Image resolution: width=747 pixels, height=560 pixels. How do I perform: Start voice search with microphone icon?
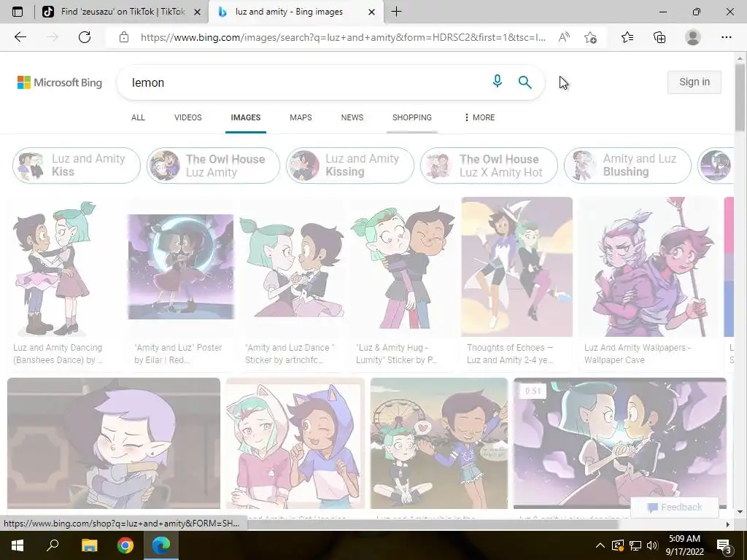tap(497, 82)
